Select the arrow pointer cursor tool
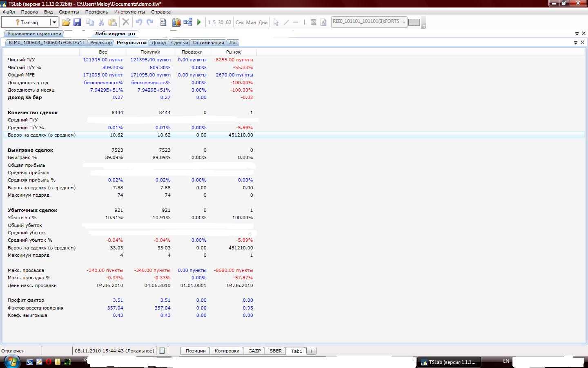588x368 pixels. [276, 22]
